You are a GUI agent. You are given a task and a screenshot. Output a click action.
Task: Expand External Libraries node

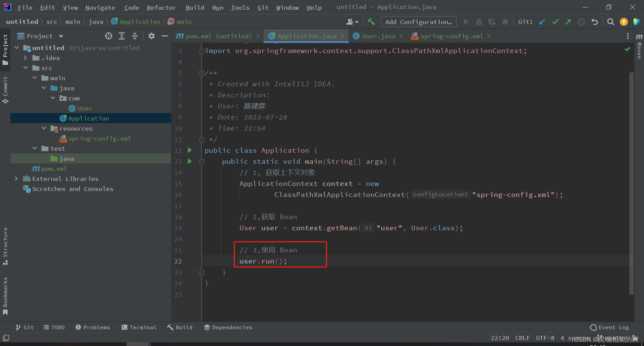pyautogui.click(x=16, y=179)
